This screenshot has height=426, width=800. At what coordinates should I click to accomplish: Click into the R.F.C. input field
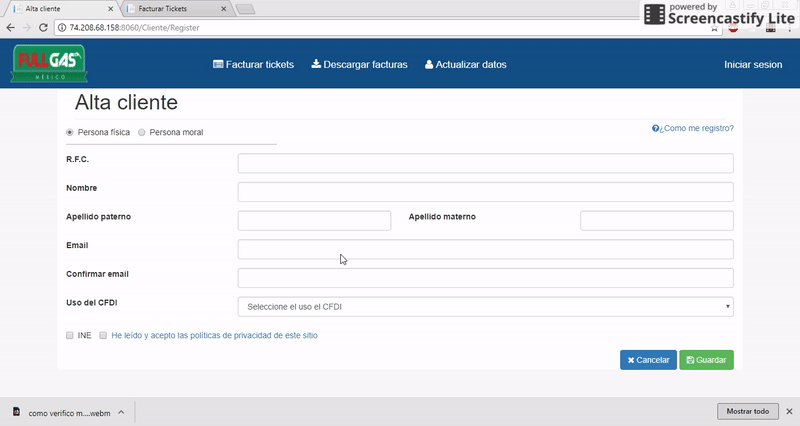(485, 163)
